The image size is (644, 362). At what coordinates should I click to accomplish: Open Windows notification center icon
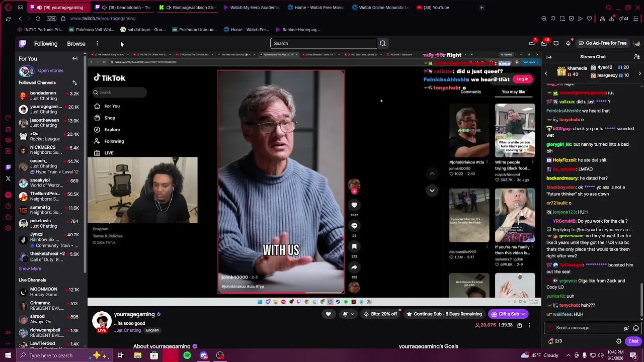(633, 355)
